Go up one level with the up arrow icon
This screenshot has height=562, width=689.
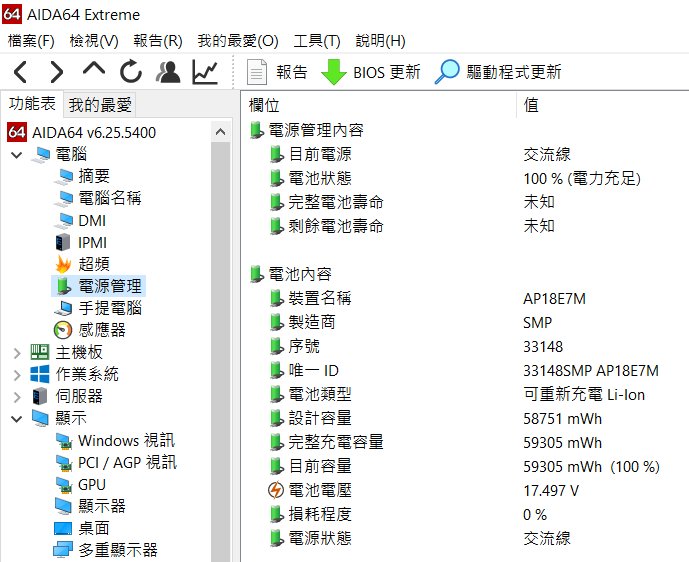(x=94, y=69)
